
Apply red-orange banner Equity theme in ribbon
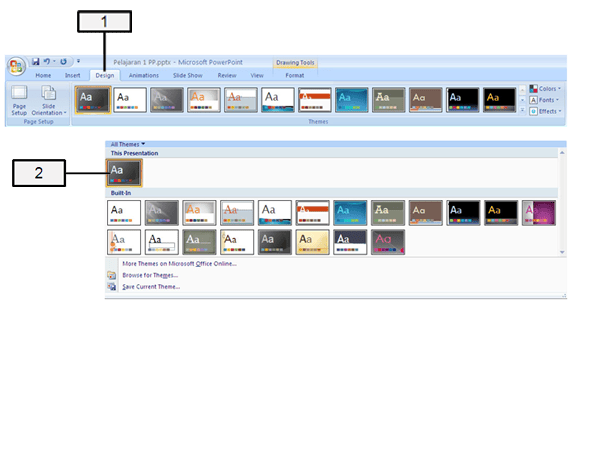[315, 100]
